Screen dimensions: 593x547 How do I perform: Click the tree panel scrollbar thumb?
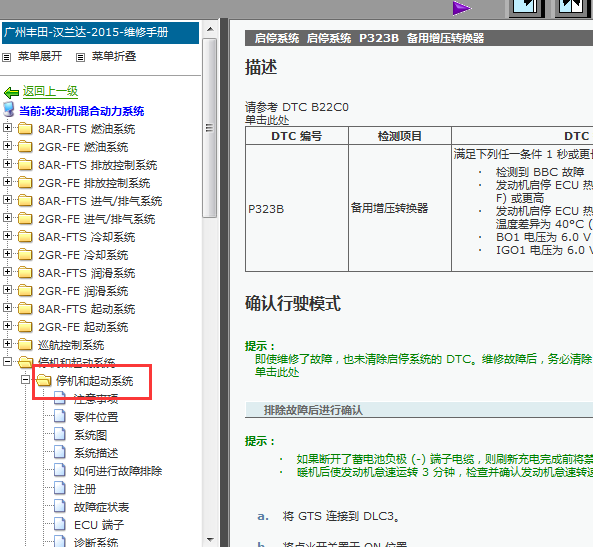(210, 128)
